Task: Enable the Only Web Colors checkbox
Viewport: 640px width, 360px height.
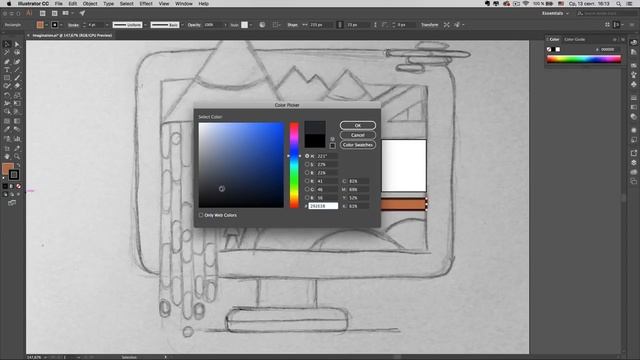Action: 201,215
